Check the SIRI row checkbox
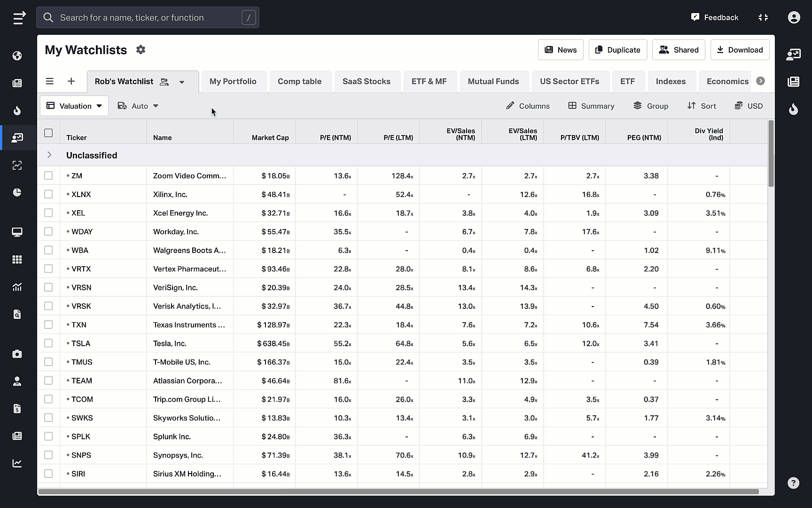This screenshot has height=508, width=812. tap(48, 474)
